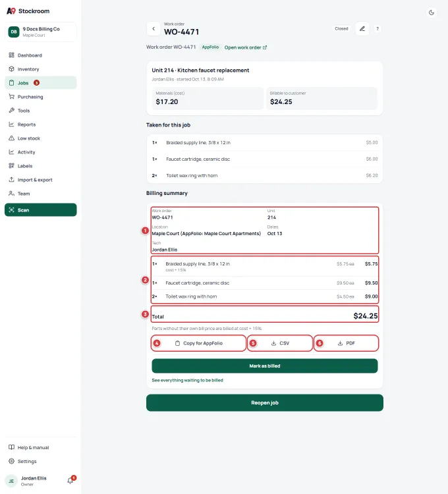Open the notifications bell icon
448x494 pixels.
70,481
